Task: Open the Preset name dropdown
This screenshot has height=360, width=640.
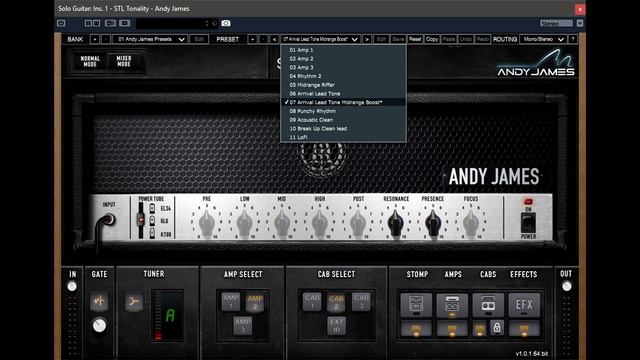Action: 320,39
